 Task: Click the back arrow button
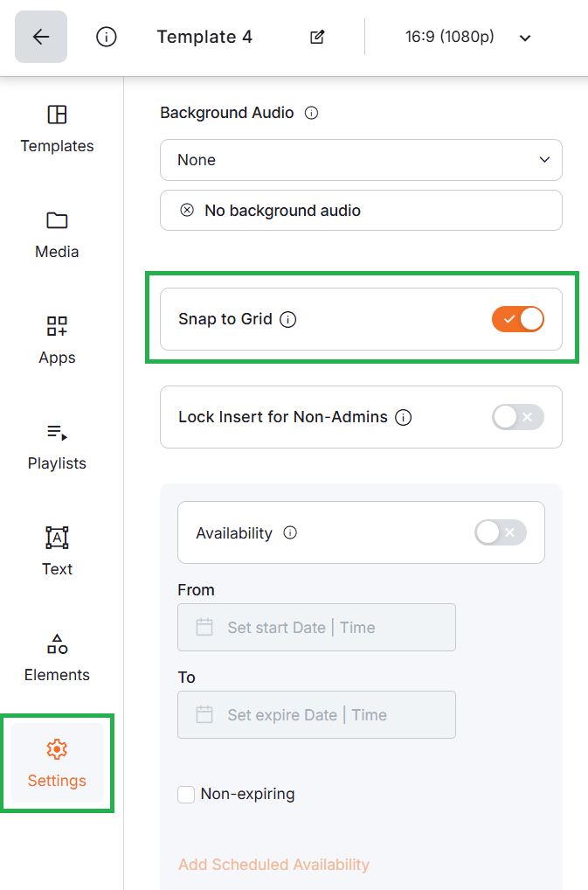(x=40, y=37)
